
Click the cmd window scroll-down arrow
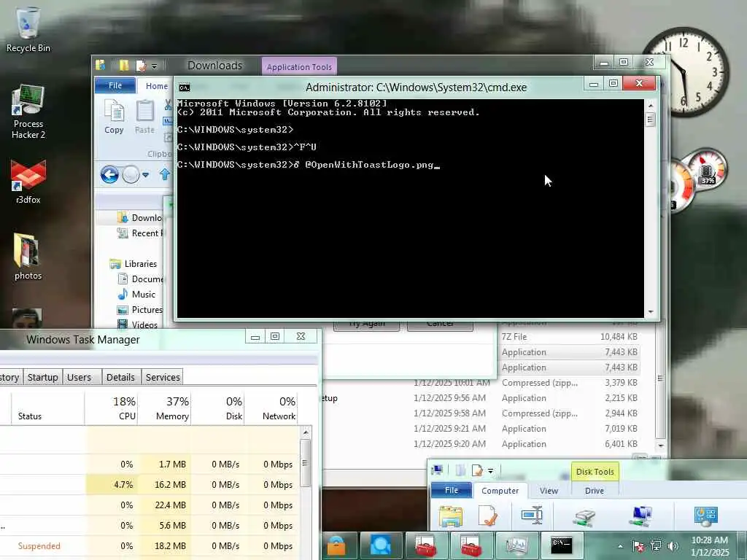[x=651, y=312]
